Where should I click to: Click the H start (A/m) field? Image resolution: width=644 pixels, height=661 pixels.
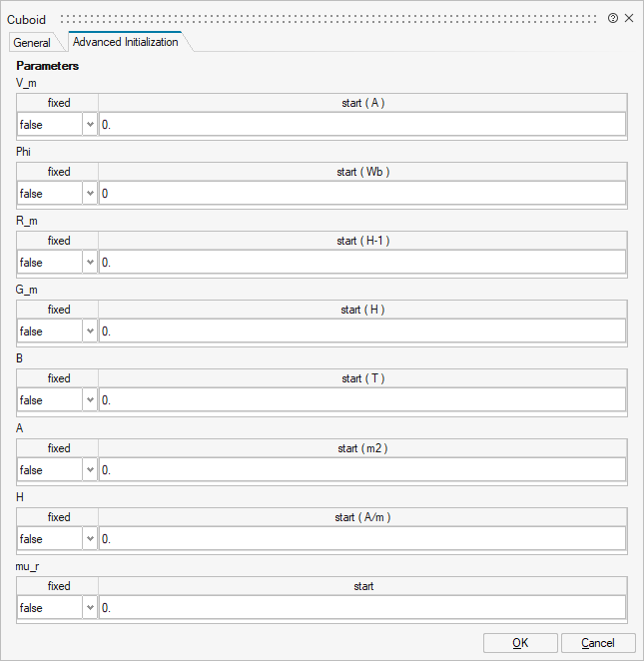tap(361, 539)
